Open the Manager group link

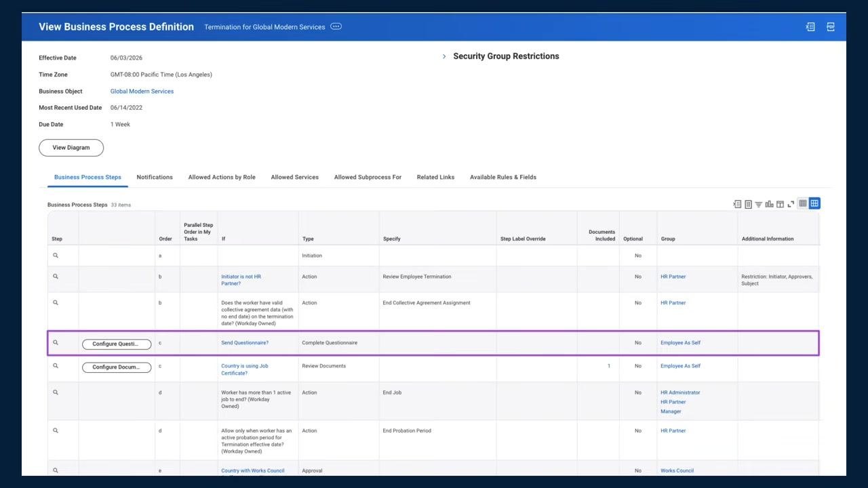tap(671, 411)
